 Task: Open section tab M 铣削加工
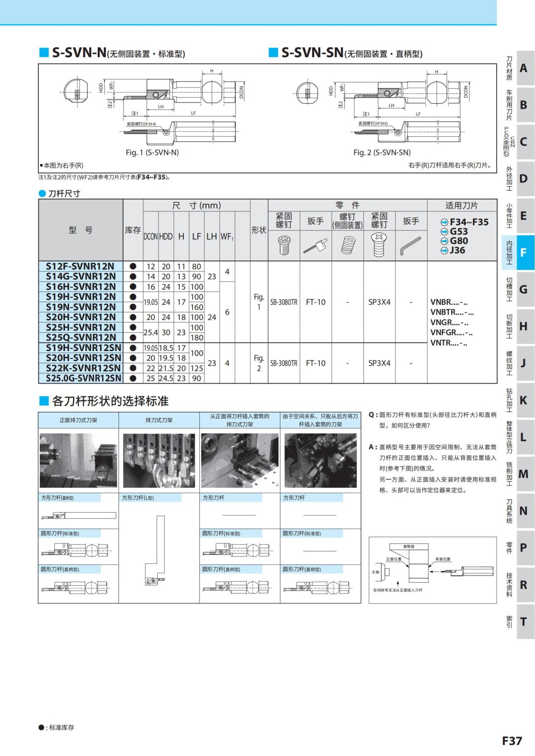coord(518,474)
